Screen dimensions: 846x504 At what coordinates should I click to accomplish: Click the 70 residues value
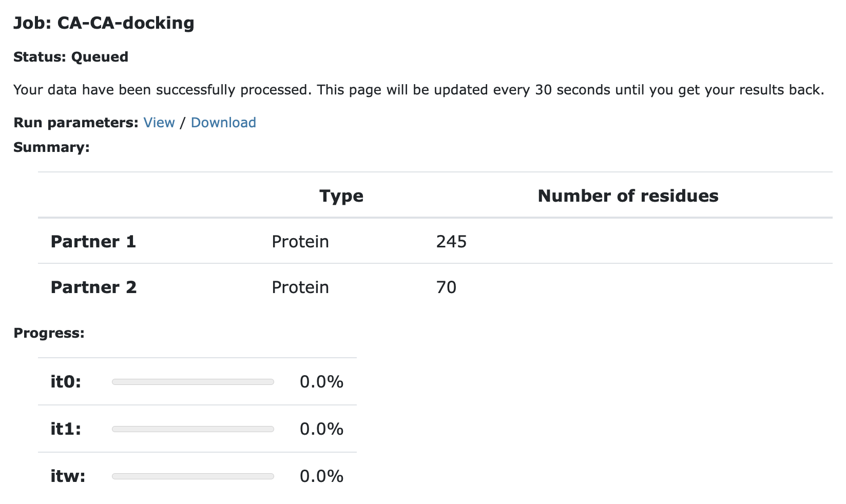pos(446,287)
